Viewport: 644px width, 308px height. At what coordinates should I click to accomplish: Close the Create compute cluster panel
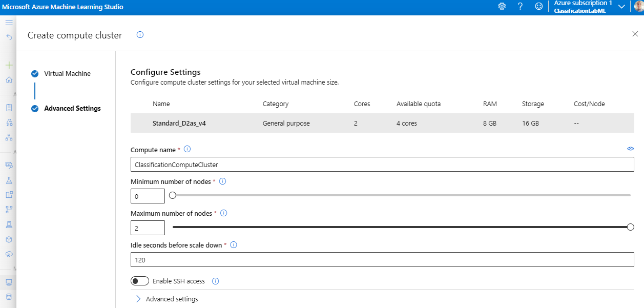[x=635, y=34]
